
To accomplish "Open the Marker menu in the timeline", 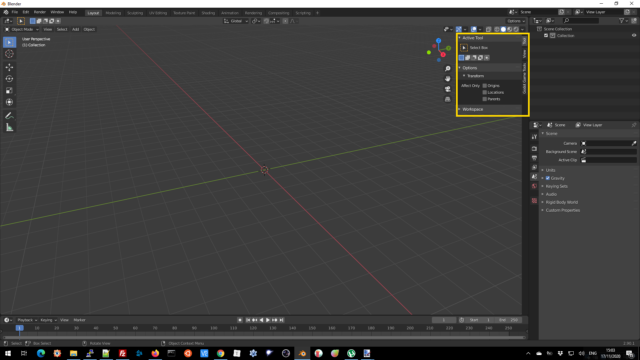I will click(79, 320).
